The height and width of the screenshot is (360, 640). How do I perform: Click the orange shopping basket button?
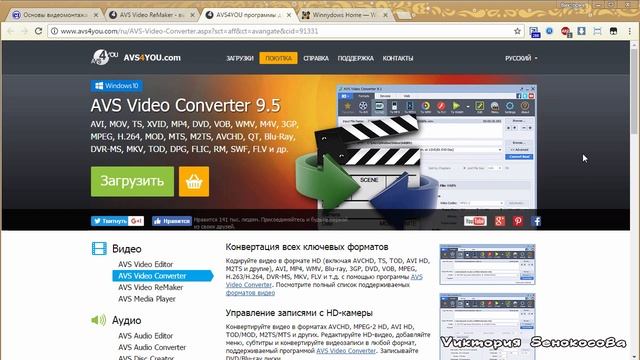(x=194, y=181)
